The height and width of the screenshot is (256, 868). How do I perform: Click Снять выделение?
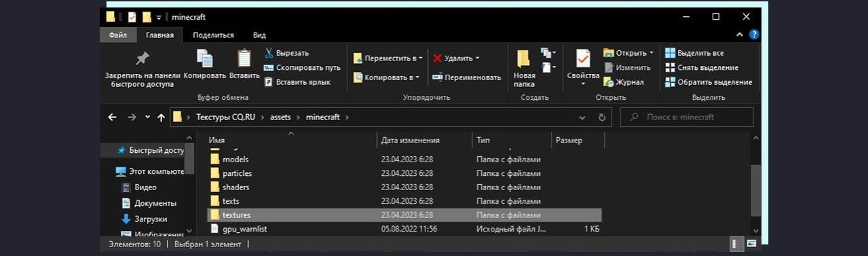(x=701, y=67)
